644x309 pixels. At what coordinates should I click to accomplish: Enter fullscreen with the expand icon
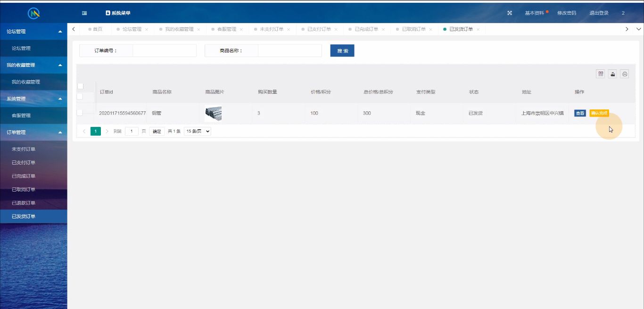(510, 13)
